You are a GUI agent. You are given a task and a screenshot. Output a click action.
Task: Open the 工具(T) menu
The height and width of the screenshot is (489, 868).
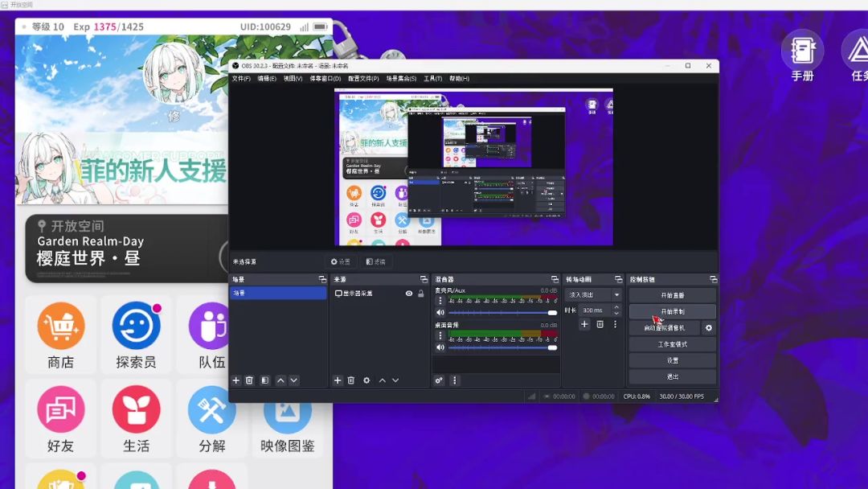click(x=432, y=79)
